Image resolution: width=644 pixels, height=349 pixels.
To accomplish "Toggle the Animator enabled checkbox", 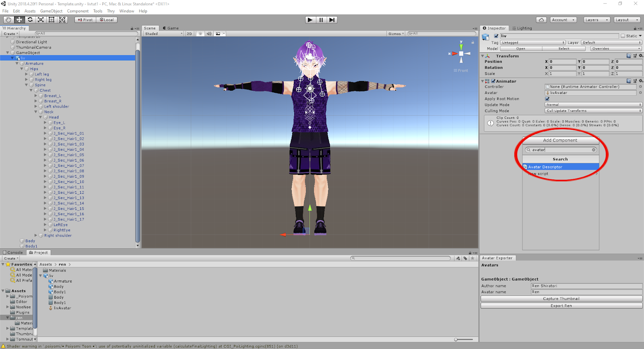I will pos(493,81).
